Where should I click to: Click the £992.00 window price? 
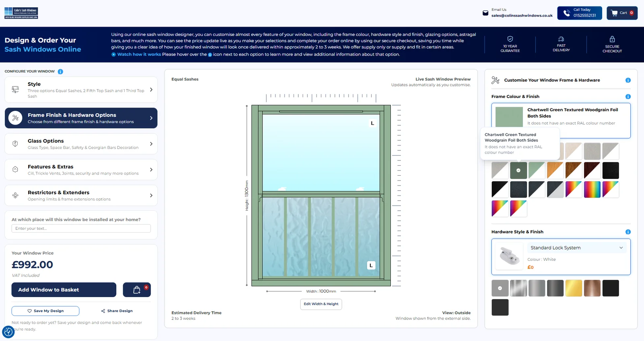(x=32, y=265)
